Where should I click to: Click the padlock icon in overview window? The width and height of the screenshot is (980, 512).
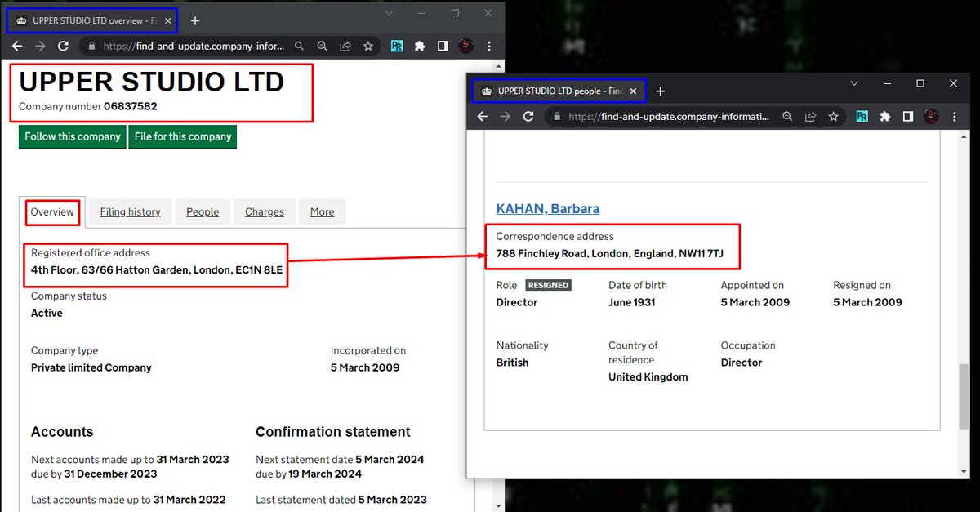tap(92, 47)
